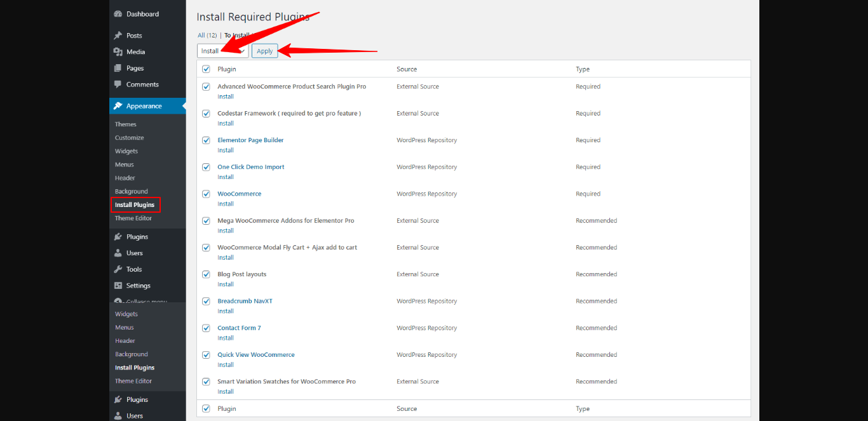Screen dimensions: 868x421
Task: Open the Contact Form 7 plugin link
Action: [x=239, y=328]
